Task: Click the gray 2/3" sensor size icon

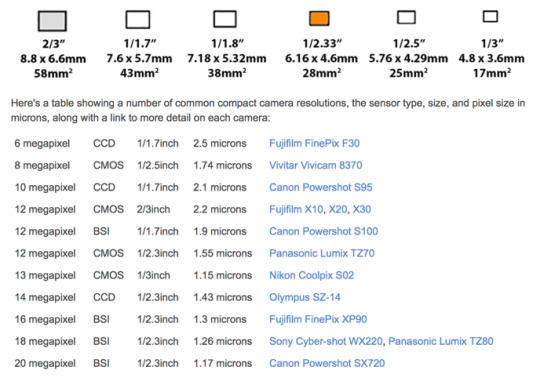Action: click(x=52, y=21)
